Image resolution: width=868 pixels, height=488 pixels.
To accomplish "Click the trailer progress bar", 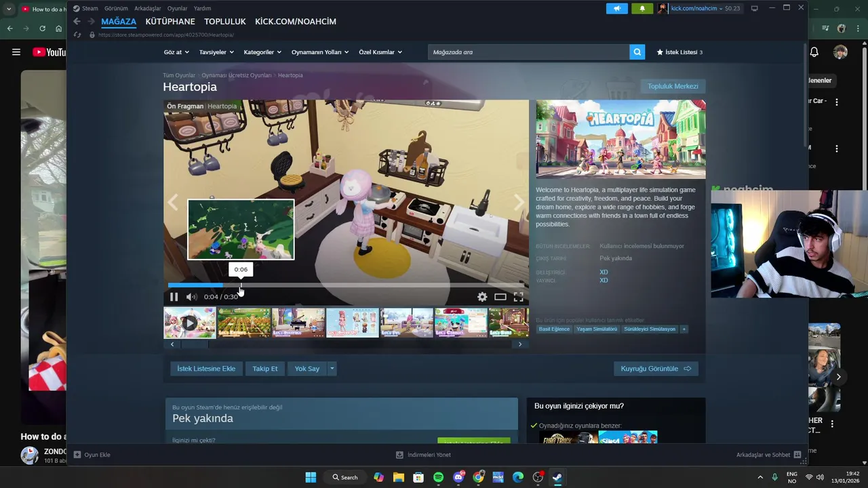I will tap(346, 285).
